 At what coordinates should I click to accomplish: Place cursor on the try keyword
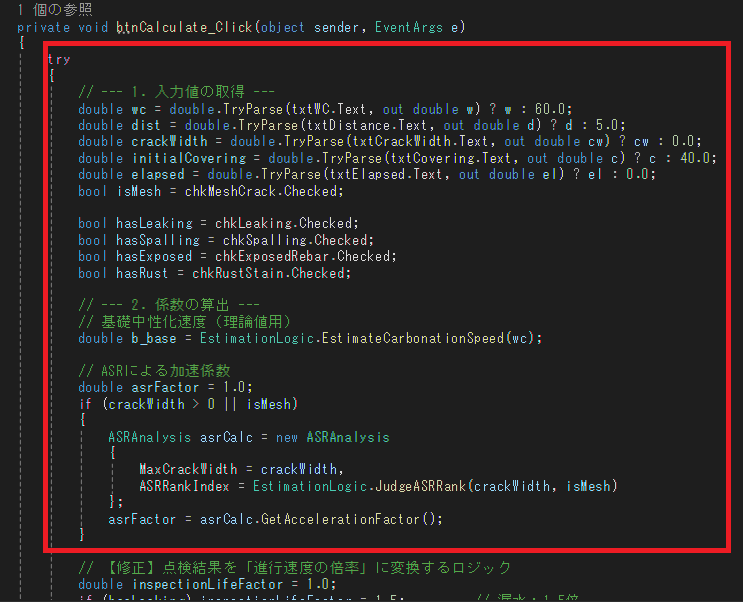point(59,59)
